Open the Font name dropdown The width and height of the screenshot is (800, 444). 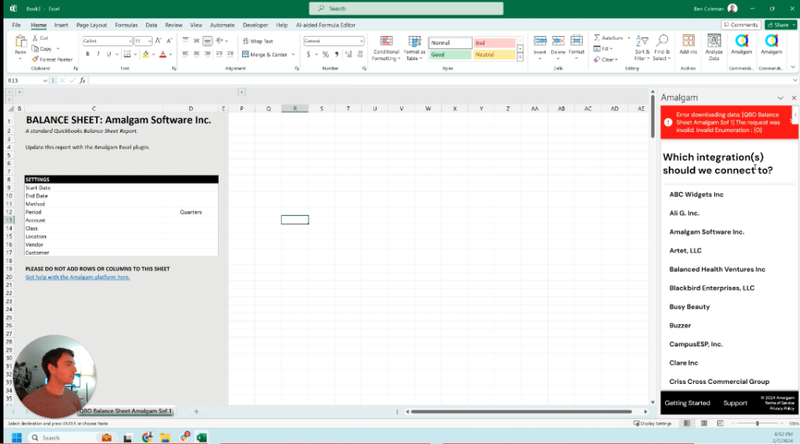(130, 41)
